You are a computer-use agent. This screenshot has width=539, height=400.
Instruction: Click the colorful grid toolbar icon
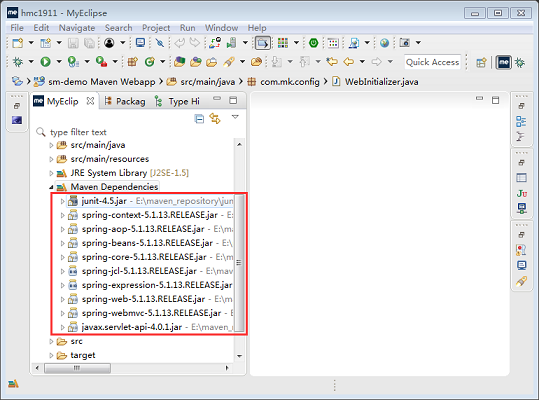[283, 43]
